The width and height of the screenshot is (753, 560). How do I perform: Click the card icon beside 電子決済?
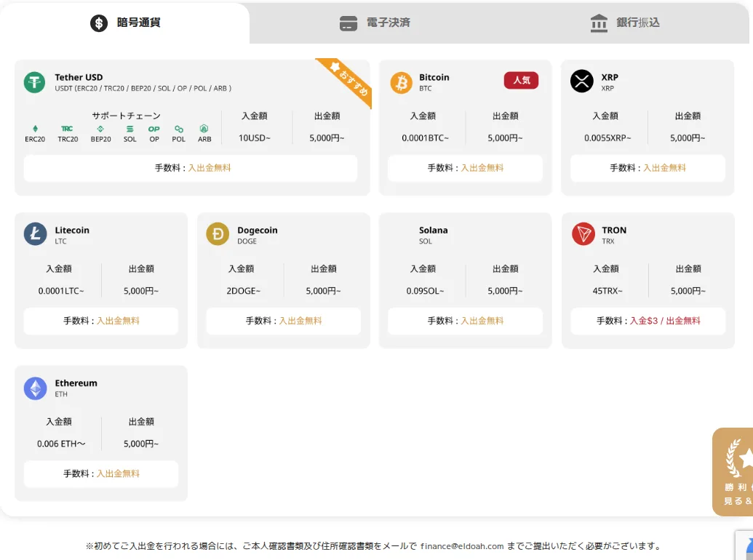[348, 23]
